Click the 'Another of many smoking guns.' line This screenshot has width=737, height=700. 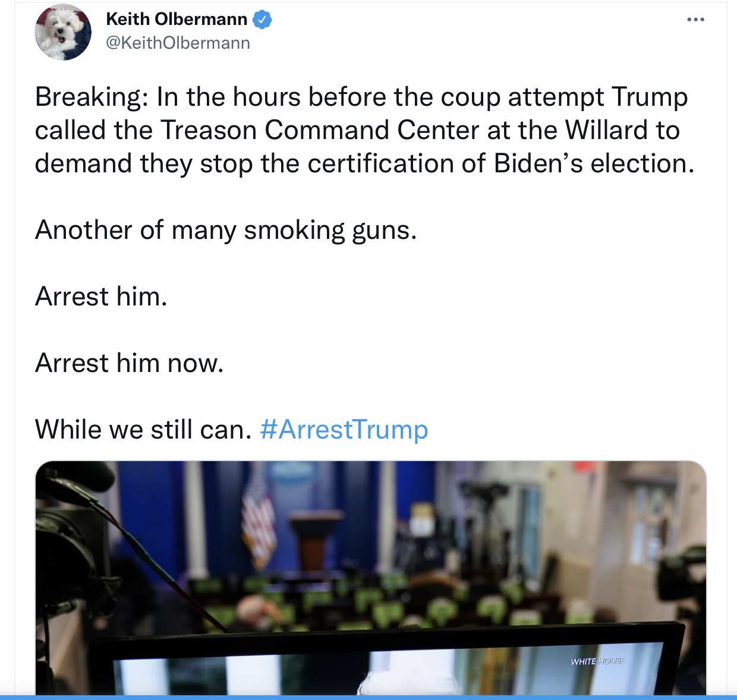[226, 230]
